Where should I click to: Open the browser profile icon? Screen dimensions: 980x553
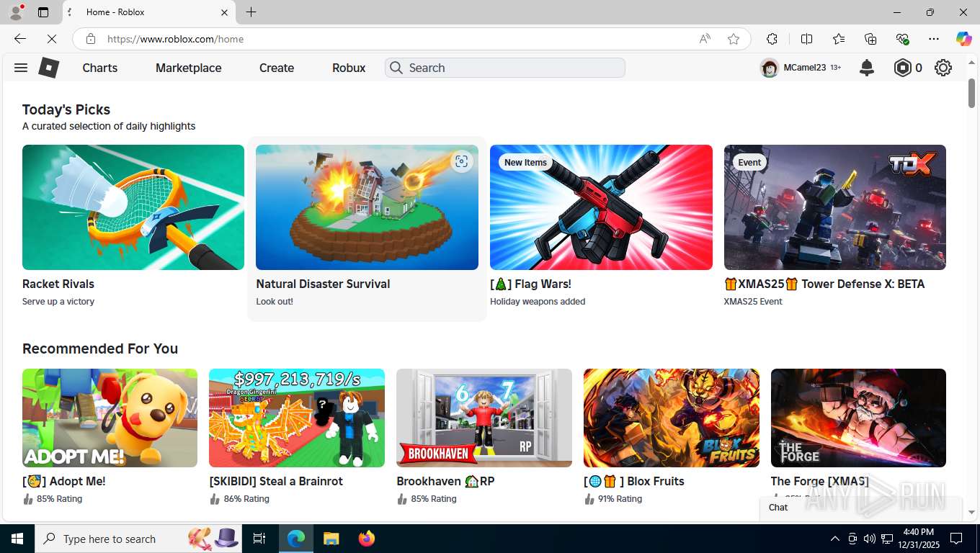[x=16, y=12]
